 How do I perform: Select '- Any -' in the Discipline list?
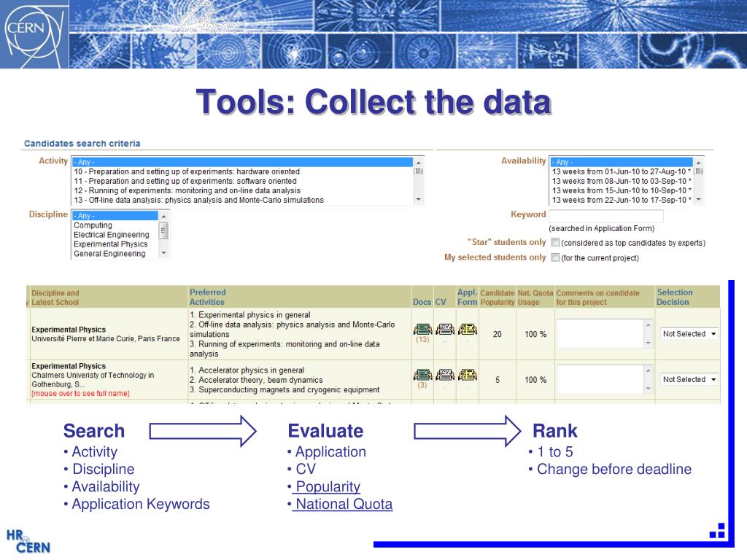pyautogui.click(x=115, y=216)
